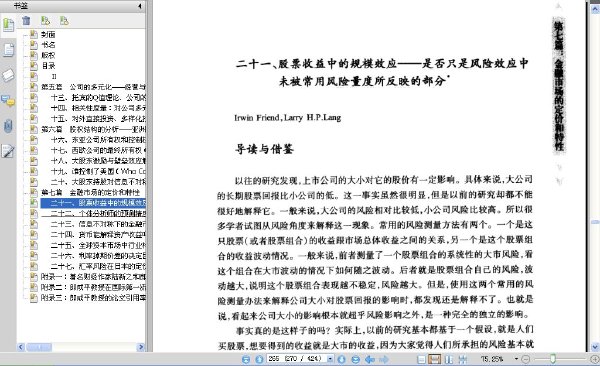600x366 pixels.
Task: Select the 书名 bookmark
Action: click(48, 45)
